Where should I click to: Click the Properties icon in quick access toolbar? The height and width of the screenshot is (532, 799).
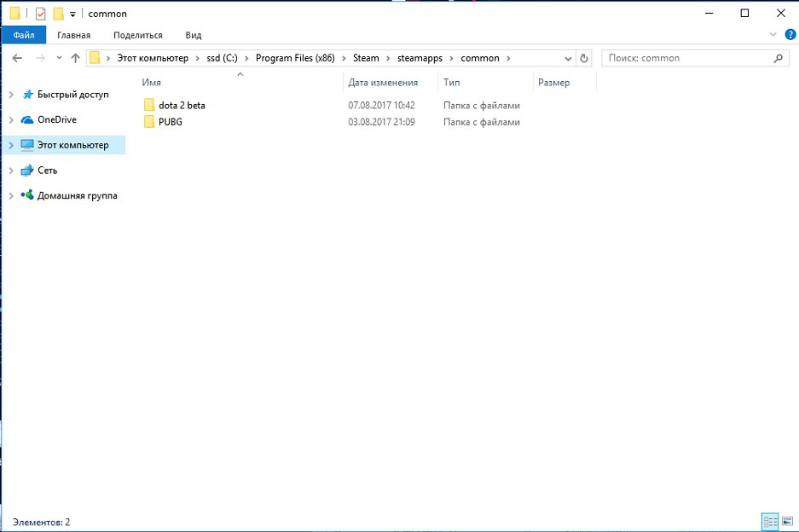coord(41,14)
